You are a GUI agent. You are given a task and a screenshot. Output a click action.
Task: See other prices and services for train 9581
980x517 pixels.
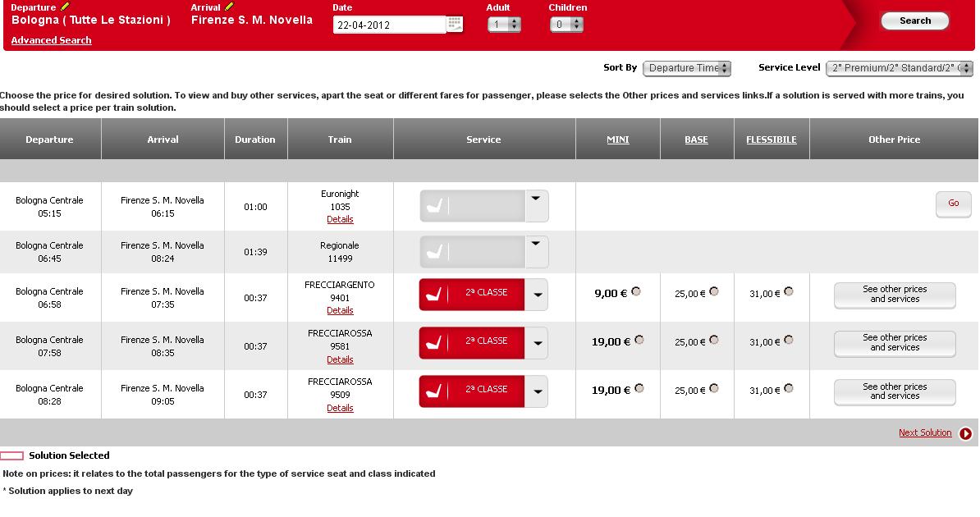(895, 343)
